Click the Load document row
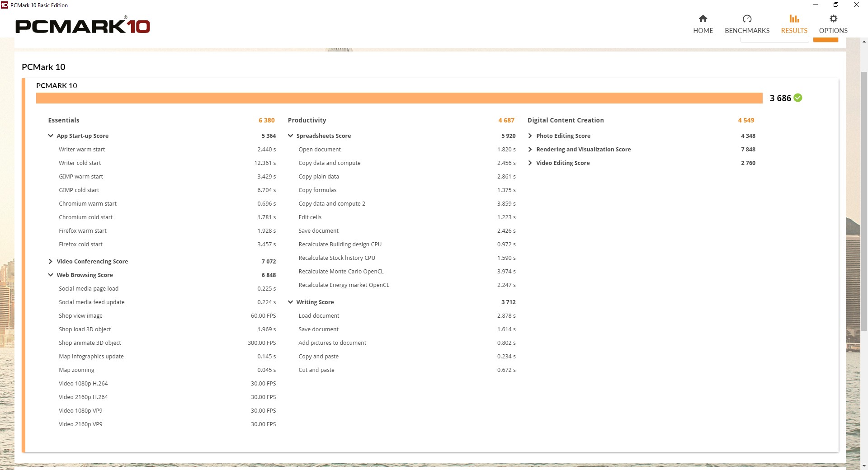This screenshot has width=868, height=470. coord(407,315)
